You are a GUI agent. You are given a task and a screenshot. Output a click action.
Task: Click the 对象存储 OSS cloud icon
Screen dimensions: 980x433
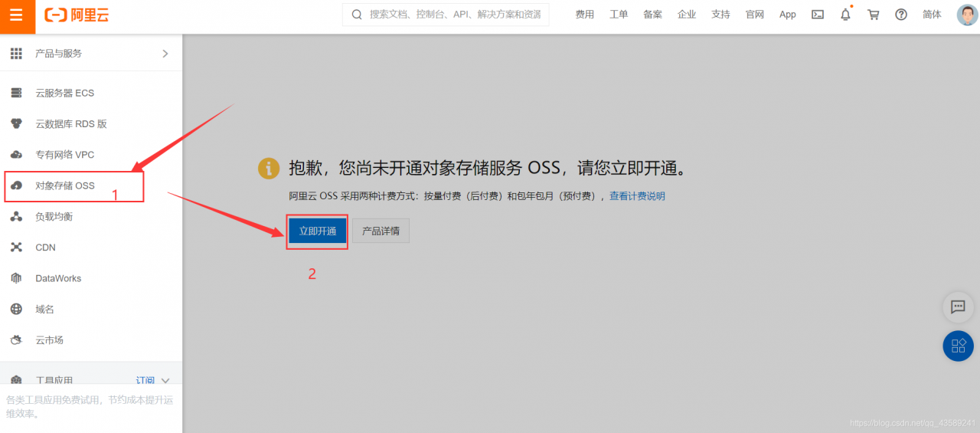coord(16,185)
